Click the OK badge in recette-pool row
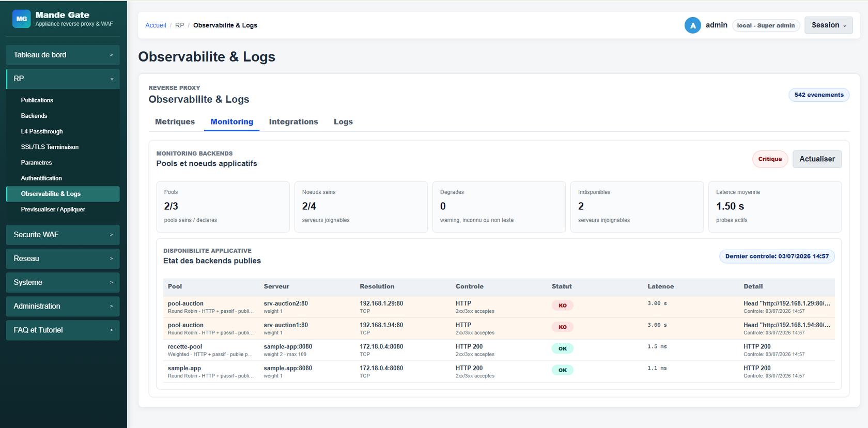Image resolution: width=868 pixels, height=428 pixels. 562,349
